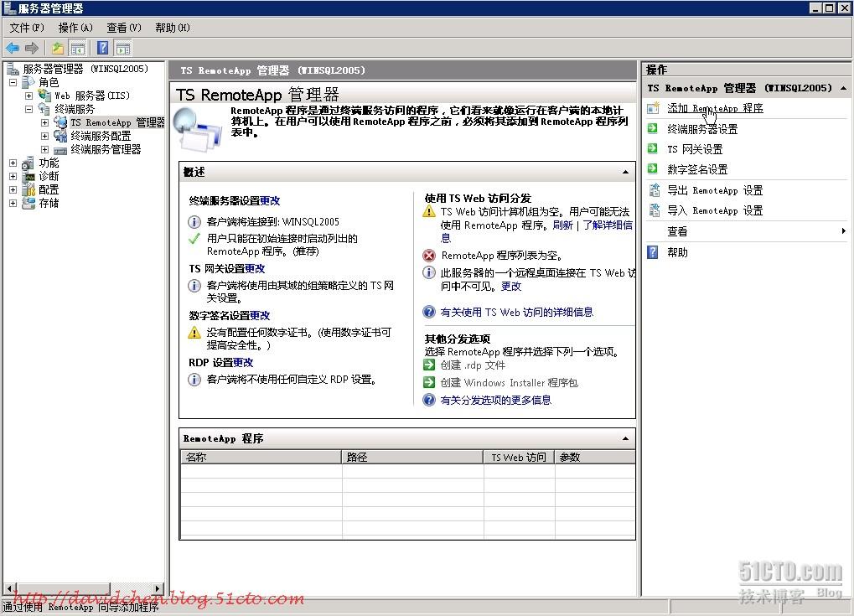Click the blue Help toolbar icon
Viewport: 854px width, 616px height.
[x=102, y=49]
